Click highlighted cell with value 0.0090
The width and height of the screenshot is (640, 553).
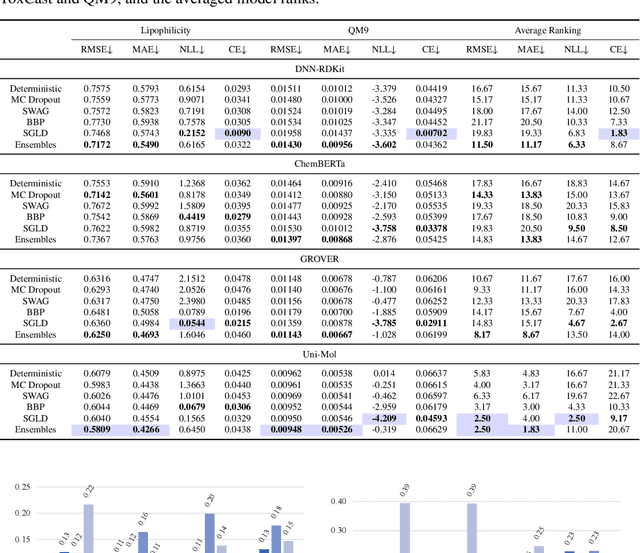pyautogui.click(x=236, y=133)
